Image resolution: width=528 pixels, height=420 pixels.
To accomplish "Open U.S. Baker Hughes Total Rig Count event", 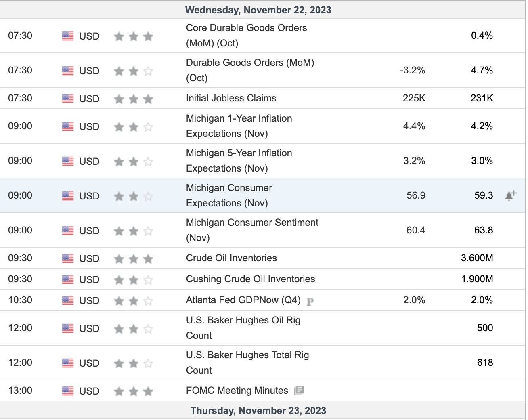I will pyautogui.click(x=247, y=363).
